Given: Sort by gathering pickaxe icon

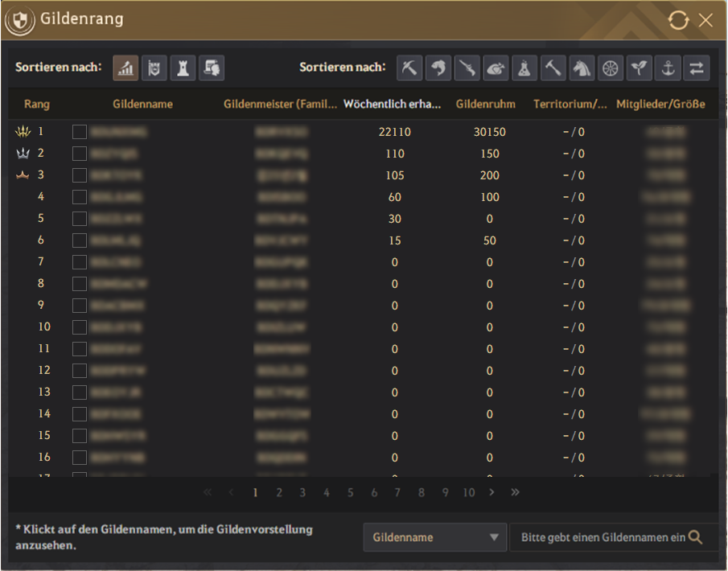Looking at the screenshot, I should click(x=409, y=68).
